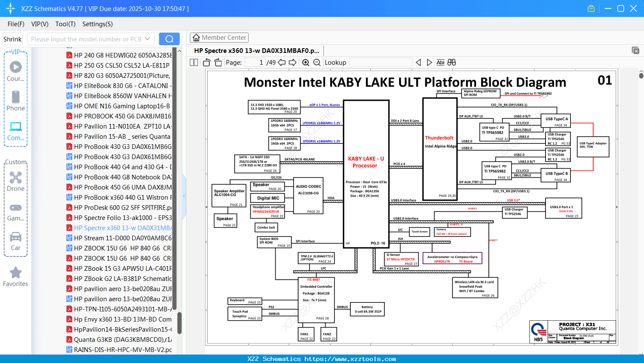Toggle whole-word match Abi icon
Viewport: 644px width, 363px height.
[x=440, y=62]
